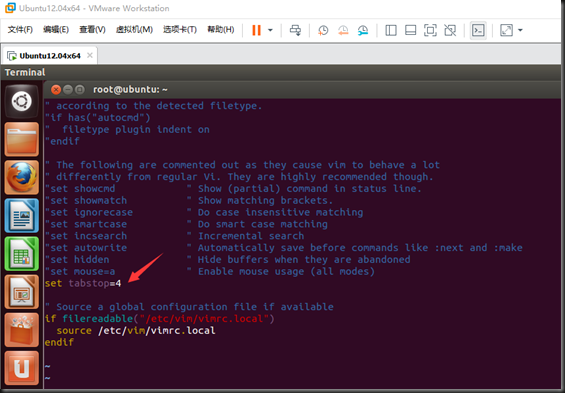Click the commented '"endif' line

click(x=62, y=141)
